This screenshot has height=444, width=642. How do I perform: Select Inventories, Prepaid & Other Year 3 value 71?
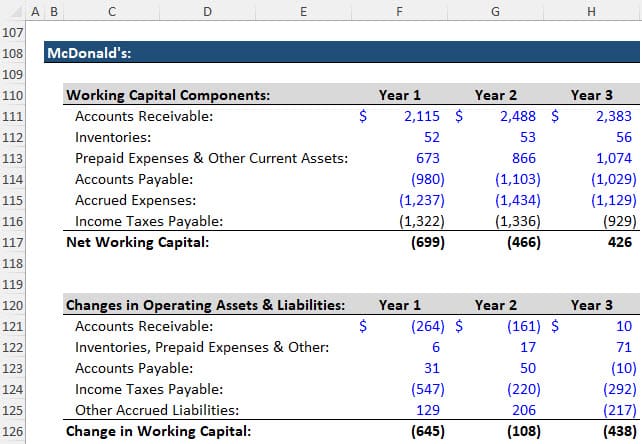click(x=624, y=347)
